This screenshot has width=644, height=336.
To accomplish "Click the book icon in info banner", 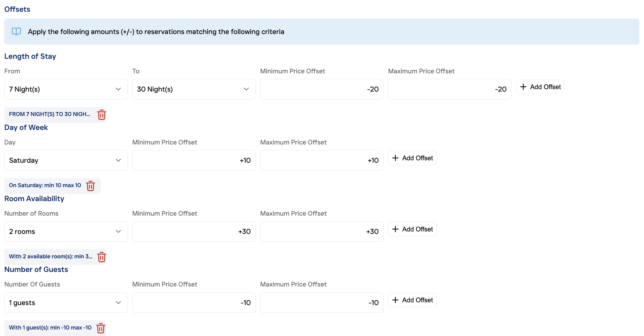I will (16, 32).
